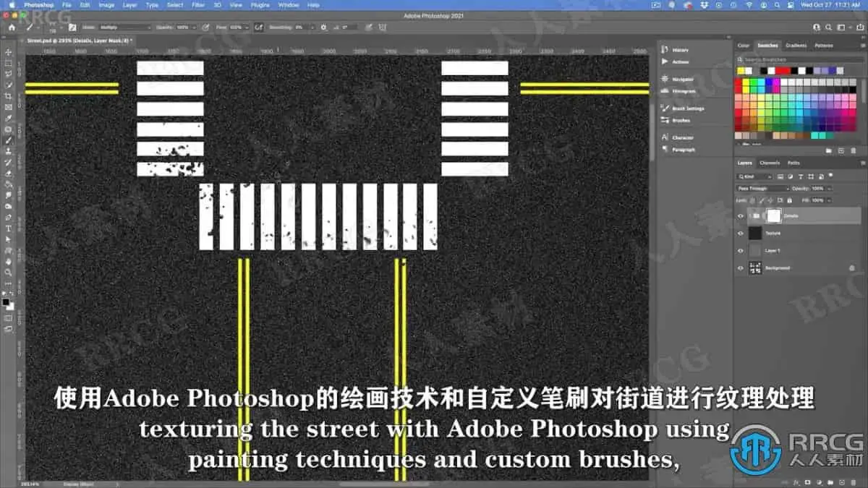Select the Crop tool
This screenshot has width=868, height=488.
pos(9,96)
